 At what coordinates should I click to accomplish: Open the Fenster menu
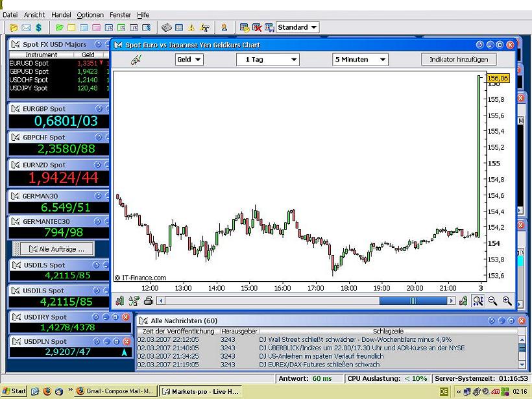(120, 14)
